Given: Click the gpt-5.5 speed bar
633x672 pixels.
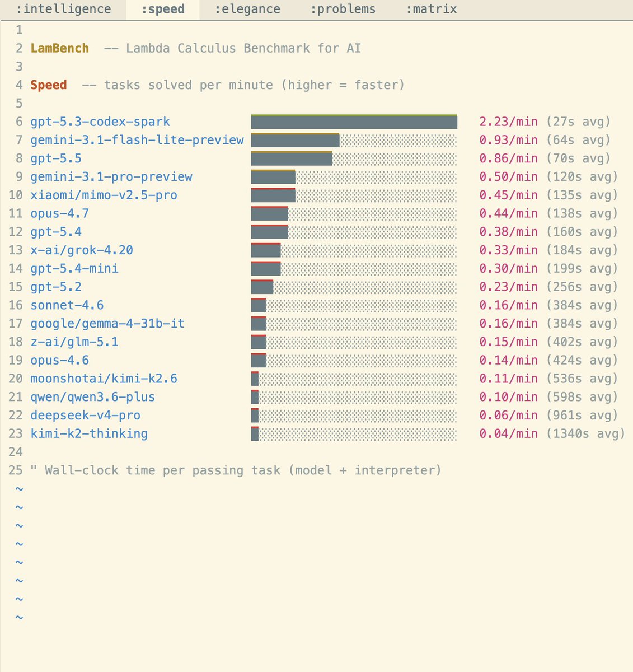Looking at the screenshot, I should click(x=354, y=158).
